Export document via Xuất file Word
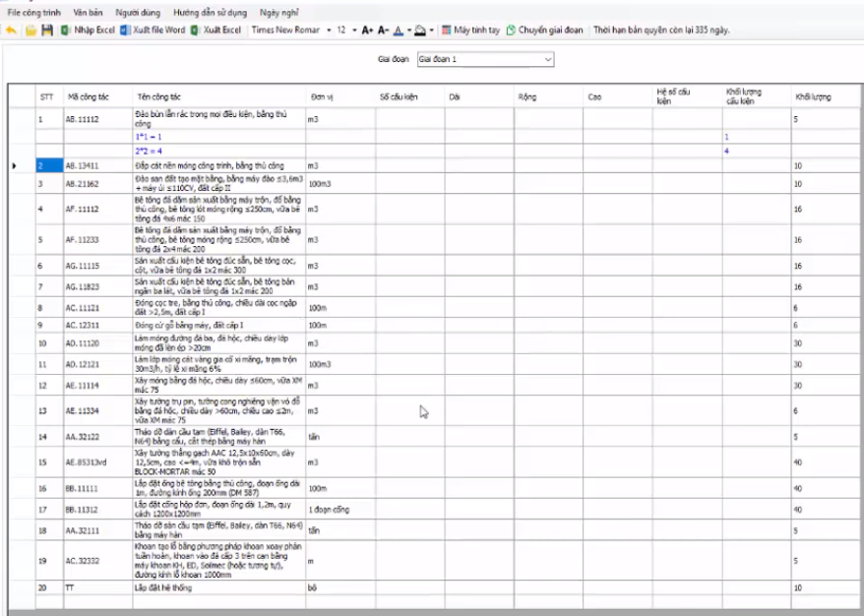The image size is (864, 616). 153,31
